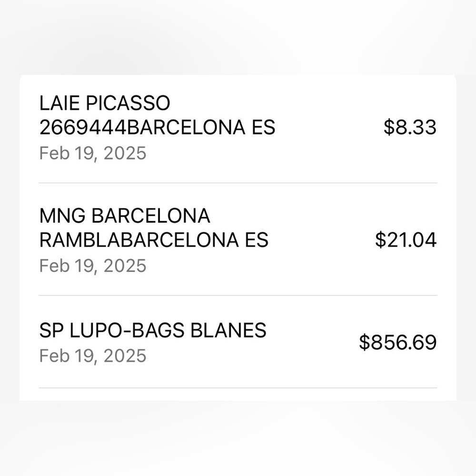Click the SP LUPO-BAGS BLANES merchant name
The width and height of the screenshot is (476, 476).
pyautogui.click(x=153, y=330)
